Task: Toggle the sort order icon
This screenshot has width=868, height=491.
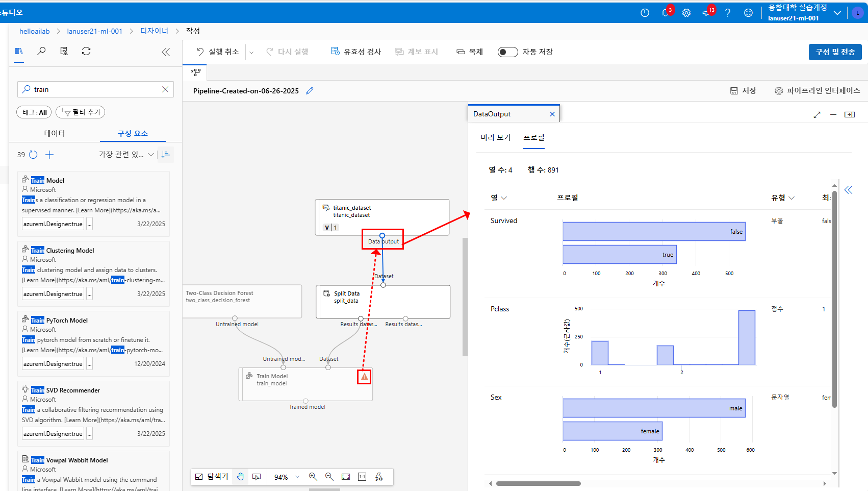Action: 165,154
